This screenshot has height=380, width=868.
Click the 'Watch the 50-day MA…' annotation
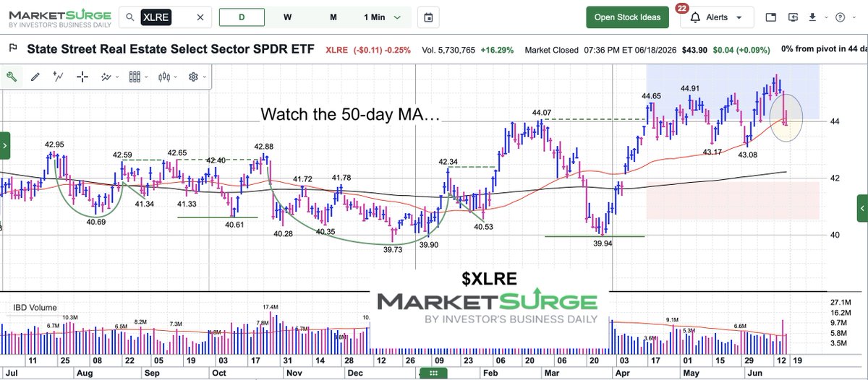[350, 115]
